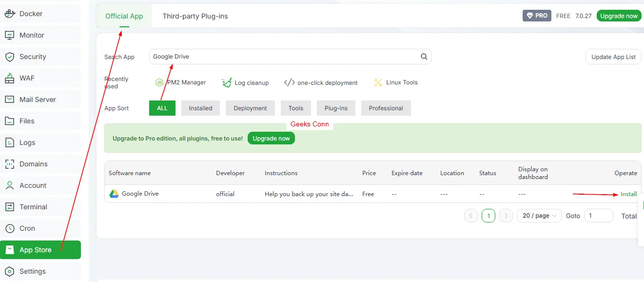Install the Google Drive app

click(x=628, y=194)
